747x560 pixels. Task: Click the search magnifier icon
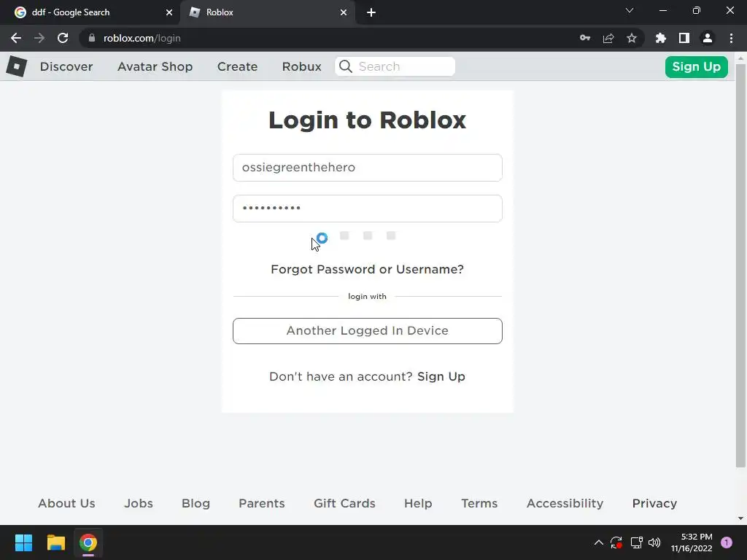[346, 66]
